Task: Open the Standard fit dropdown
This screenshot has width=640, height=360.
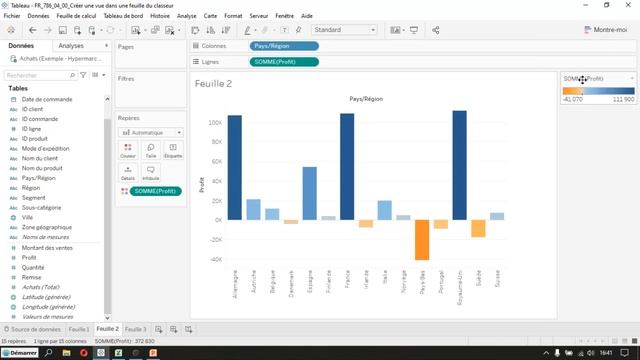Action: pos(344,30)
